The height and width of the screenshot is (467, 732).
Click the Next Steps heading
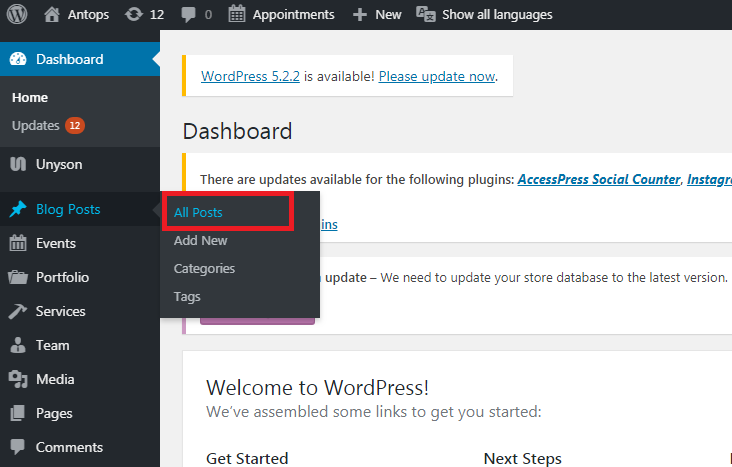click(x=522, y=459)
